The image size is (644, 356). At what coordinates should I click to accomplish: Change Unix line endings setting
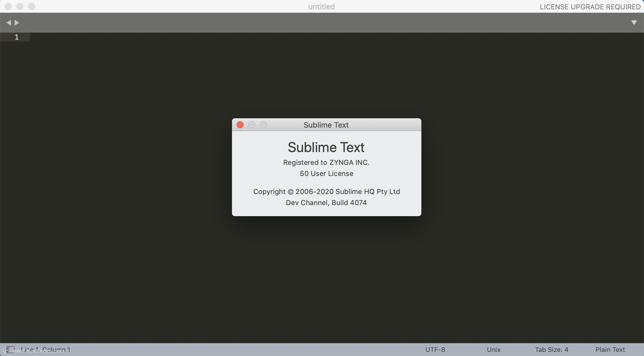(494, 349)
